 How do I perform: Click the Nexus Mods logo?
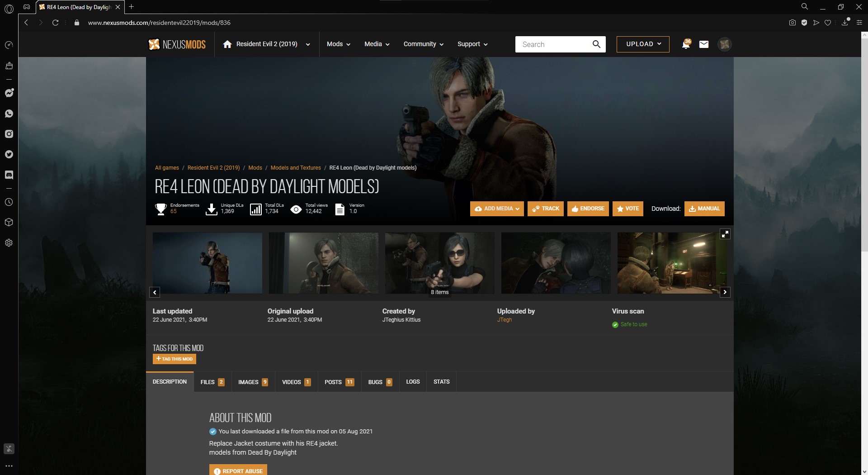[x=177, y=44]
